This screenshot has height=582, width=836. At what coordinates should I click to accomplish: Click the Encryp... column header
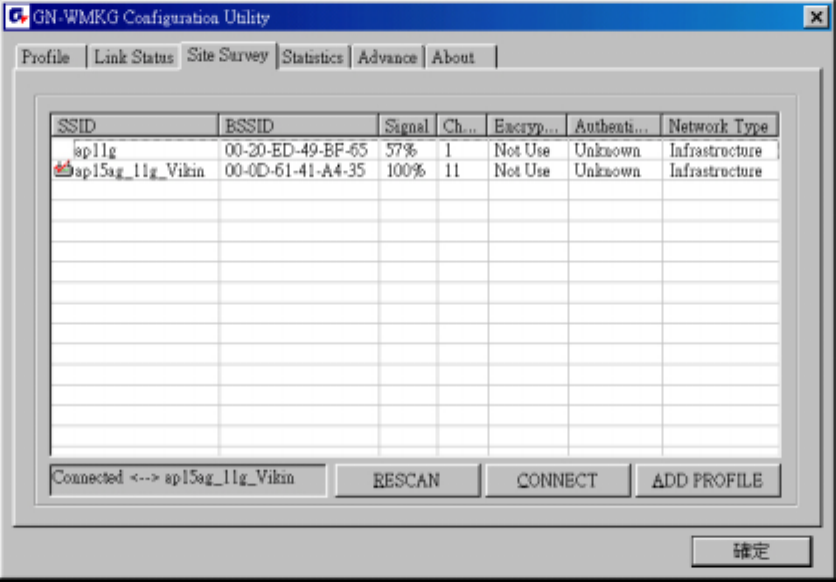click(x=527, y=126)
